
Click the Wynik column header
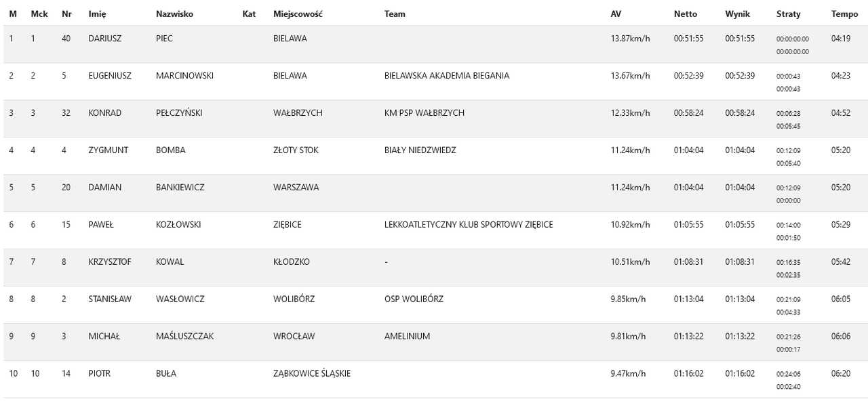click(737, 14)
